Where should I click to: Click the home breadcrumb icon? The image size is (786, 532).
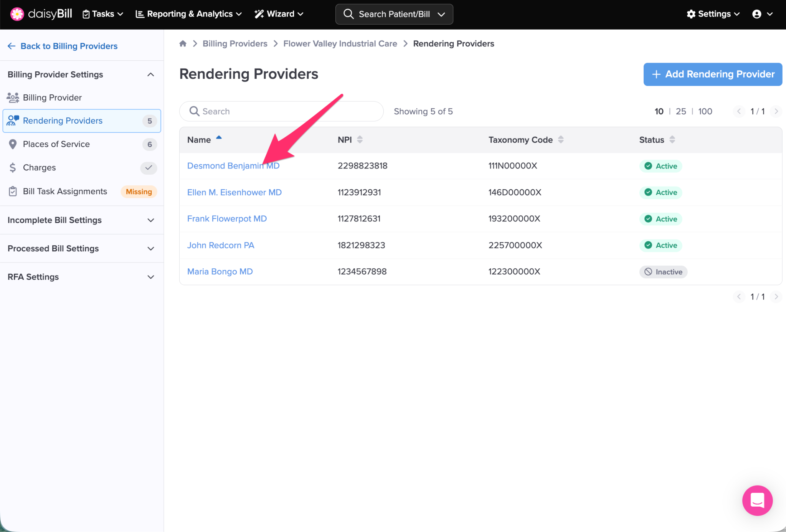(x=183, y=44)
